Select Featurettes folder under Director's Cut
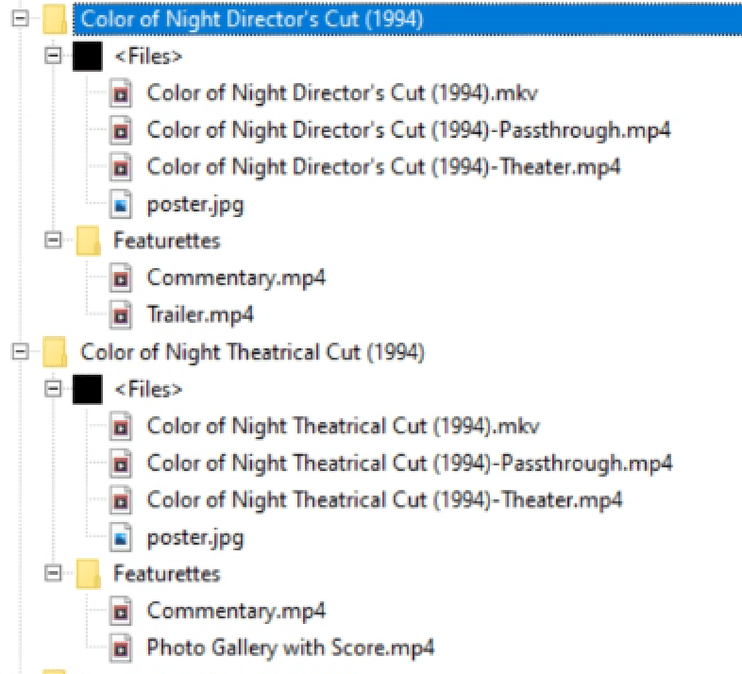742x674 pixels. tap(167, 241)
